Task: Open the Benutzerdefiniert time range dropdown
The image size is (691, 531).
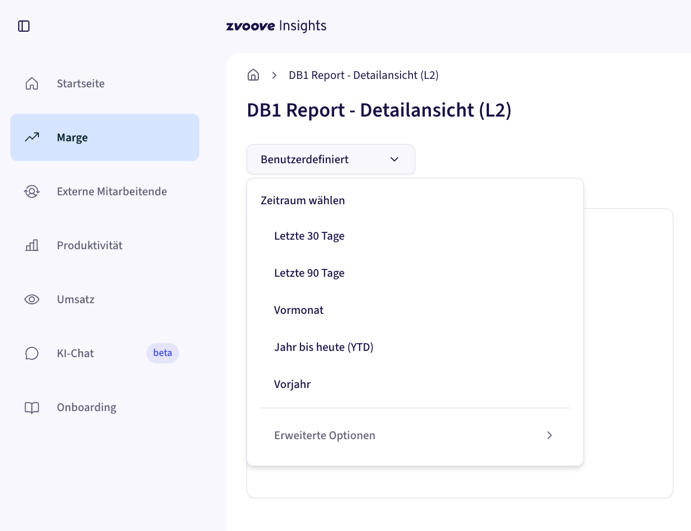Action: [x=330, y=160]
